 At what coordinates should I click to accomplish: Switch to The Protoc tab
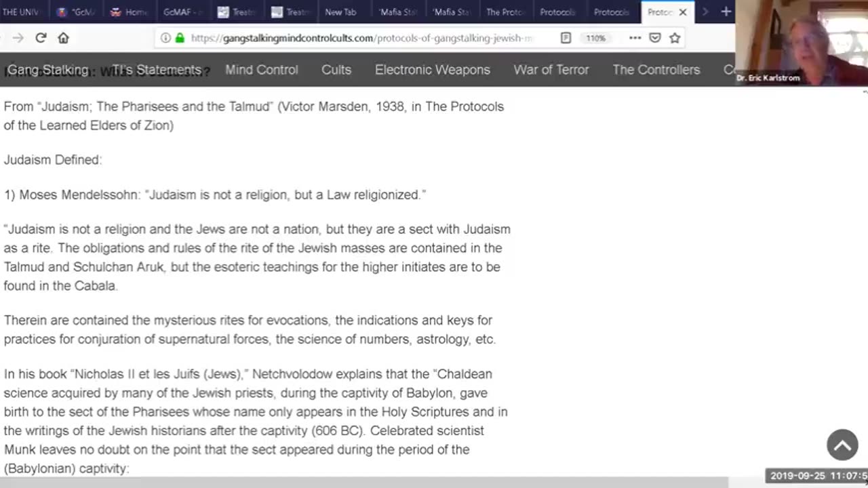[505, 12]
